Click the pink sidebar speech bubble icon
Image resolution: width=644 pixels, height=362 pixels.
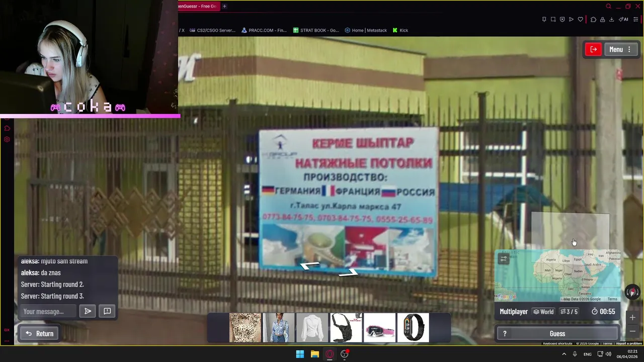[x=7, y=128]
